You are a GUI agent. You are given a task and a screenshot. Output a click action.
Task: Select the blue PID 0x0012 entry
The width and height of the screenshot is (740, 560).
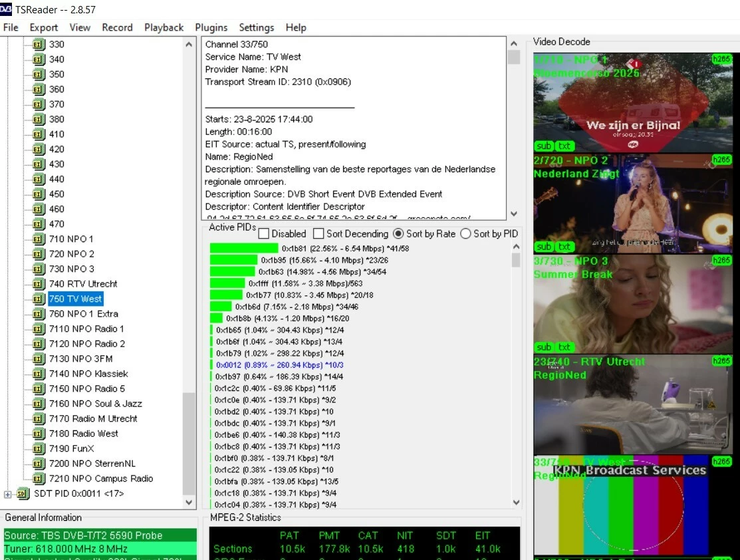click(x=279, y=365)
